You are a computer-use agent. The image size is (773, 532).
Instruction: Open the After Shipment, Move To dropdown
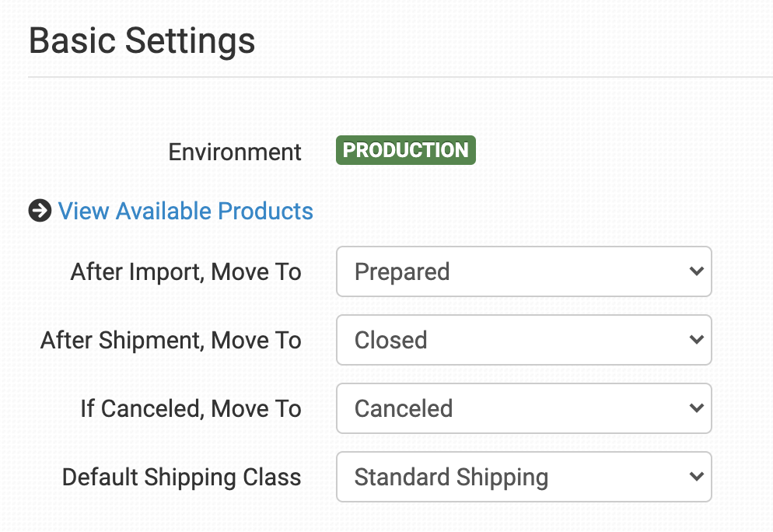523,340
